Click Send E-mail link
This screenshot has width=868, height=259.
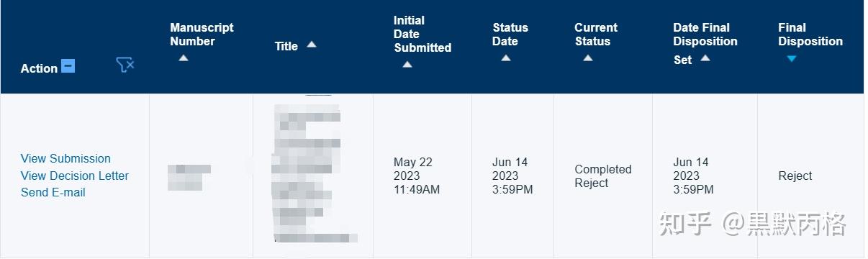click(53, 192)
